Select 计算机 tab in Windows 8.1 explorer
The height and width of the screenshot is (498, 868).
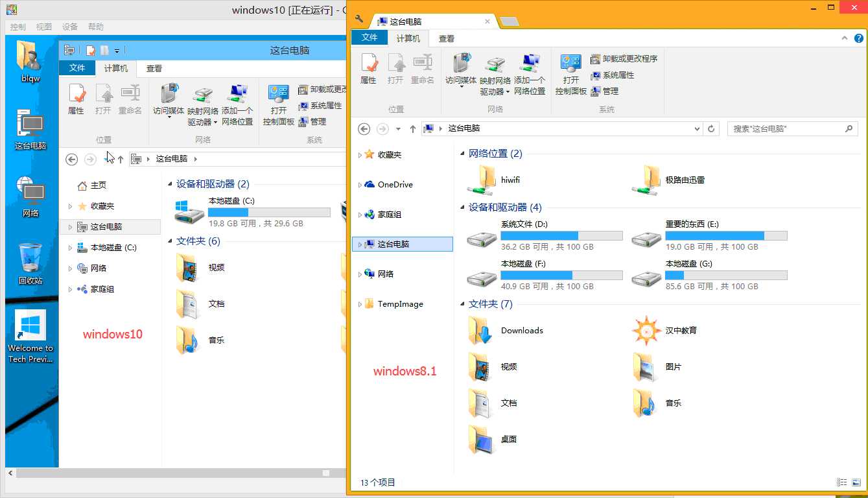tap(408, 38)
